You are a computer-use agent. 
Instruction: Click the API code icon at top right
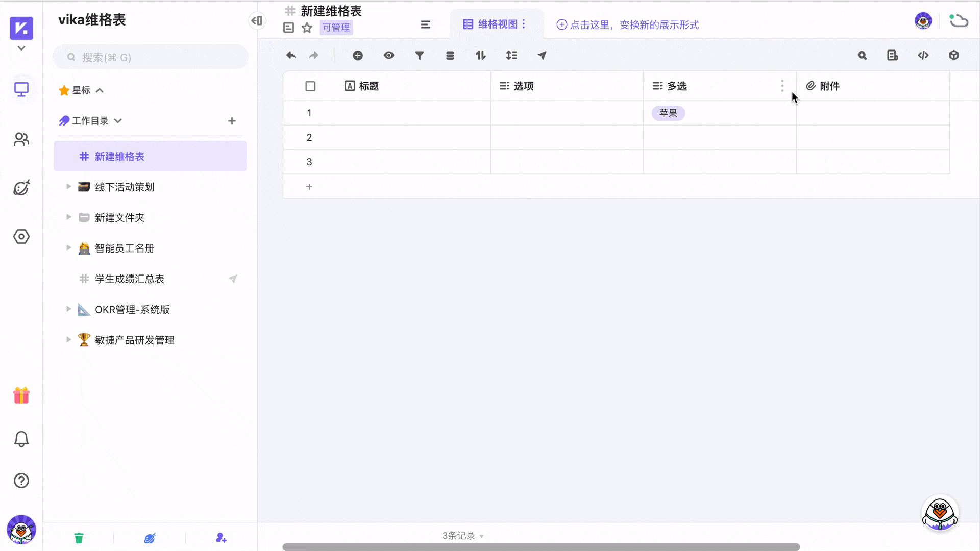(x=924, y=55)
